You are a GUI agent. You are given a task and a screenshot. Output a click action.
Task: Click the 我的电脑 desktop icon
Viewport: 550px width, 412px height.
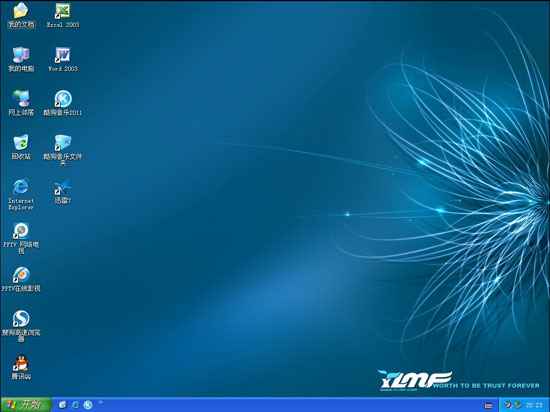[21, 59]
